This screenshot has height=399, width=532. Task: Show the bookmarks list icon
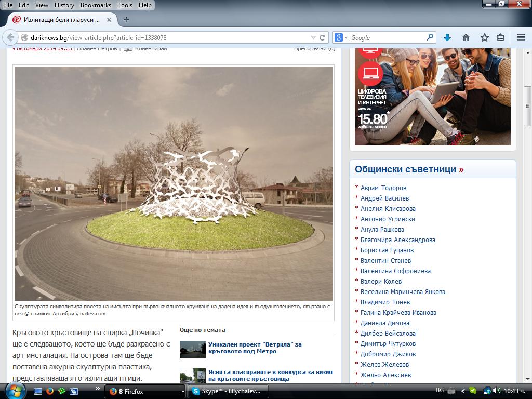[x=500, y=37]
